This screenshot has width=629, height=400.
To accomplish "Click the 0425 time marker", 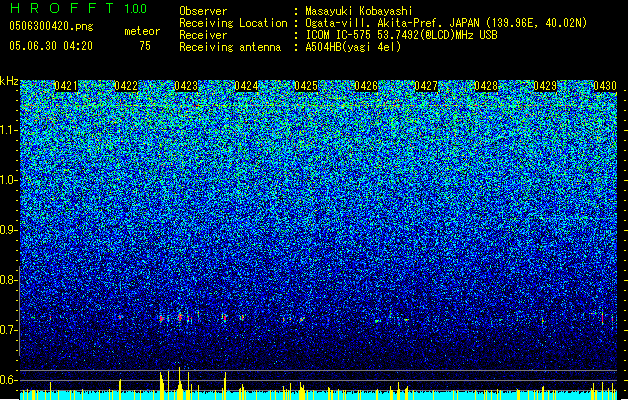I will 306,86.
